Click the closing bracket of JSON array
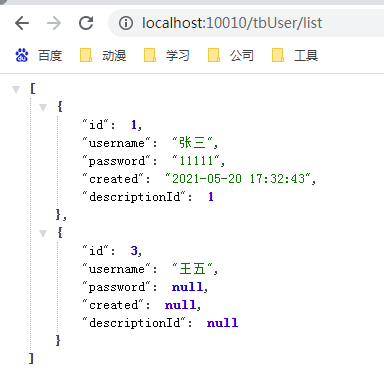This screenshot has height=383, width=384. click(31, 359)
